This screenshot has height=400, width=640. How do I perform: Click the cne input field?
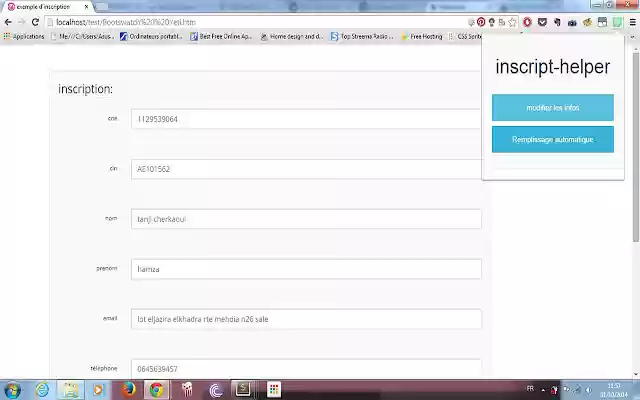(x=306, y=119)
